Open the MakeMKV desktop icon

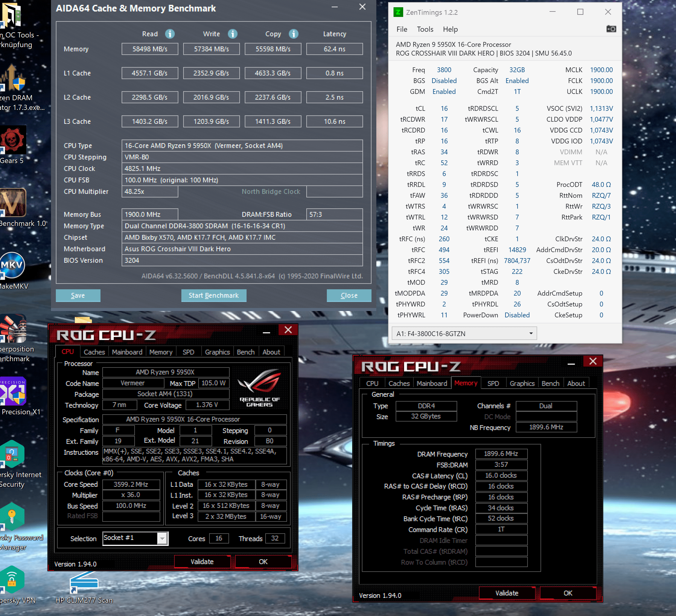tap(12, 266)
